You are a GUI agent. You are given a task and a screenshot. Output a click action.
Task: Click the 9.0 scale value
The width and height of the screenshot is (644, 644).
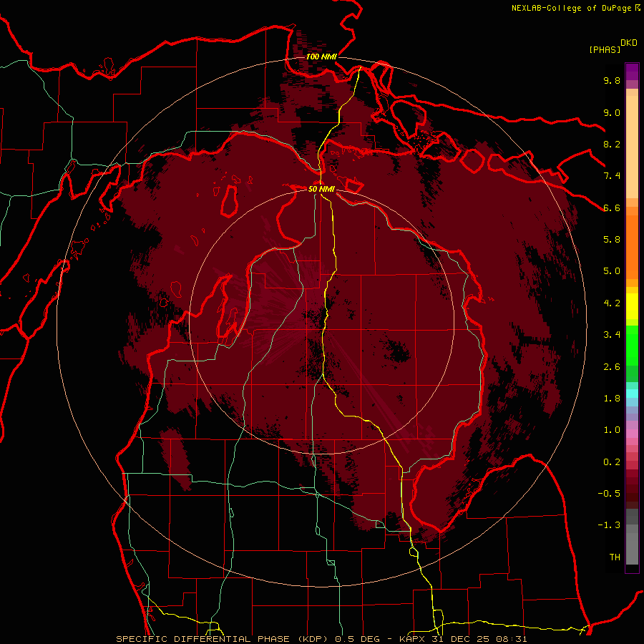612,112
